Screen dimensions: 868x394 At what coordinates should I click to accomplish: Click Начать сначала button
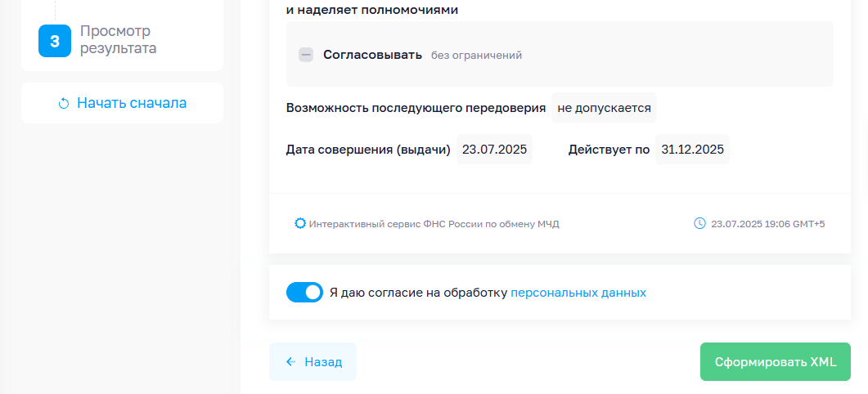pos(123,103)
